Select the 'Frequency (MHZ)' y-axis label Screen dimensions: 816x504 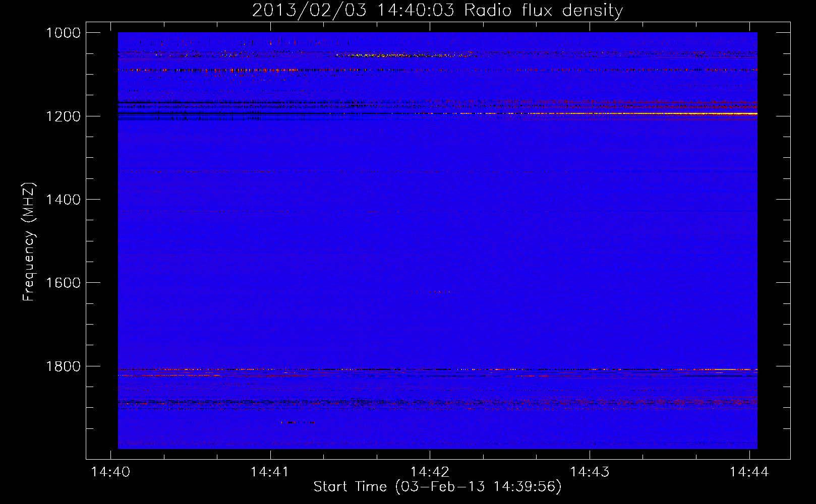(x=29, y=242)
